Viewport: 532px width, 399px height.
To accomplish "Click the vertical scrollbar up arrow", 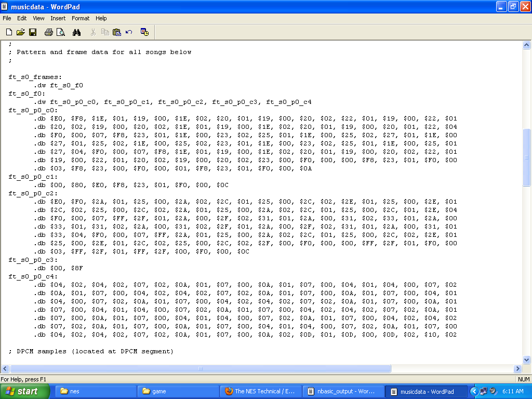I will pos(526,45).
